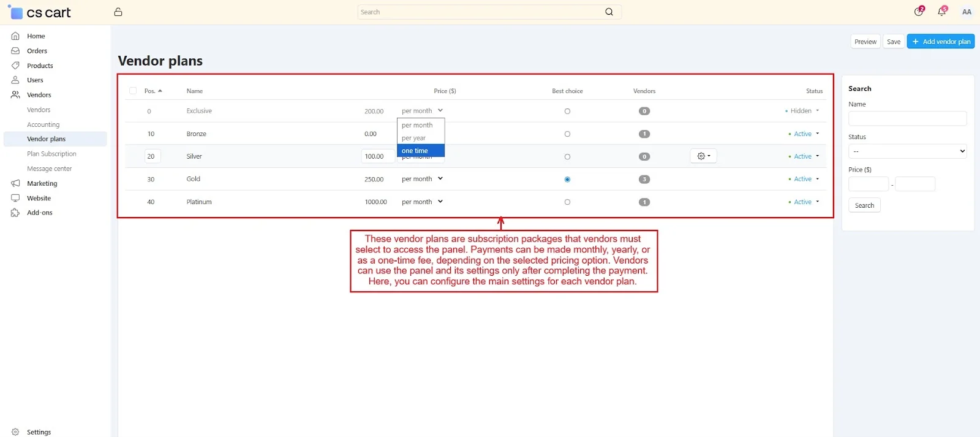
Task: Open Settings gear in sidebar bottom
Action: tap(15, 432)
